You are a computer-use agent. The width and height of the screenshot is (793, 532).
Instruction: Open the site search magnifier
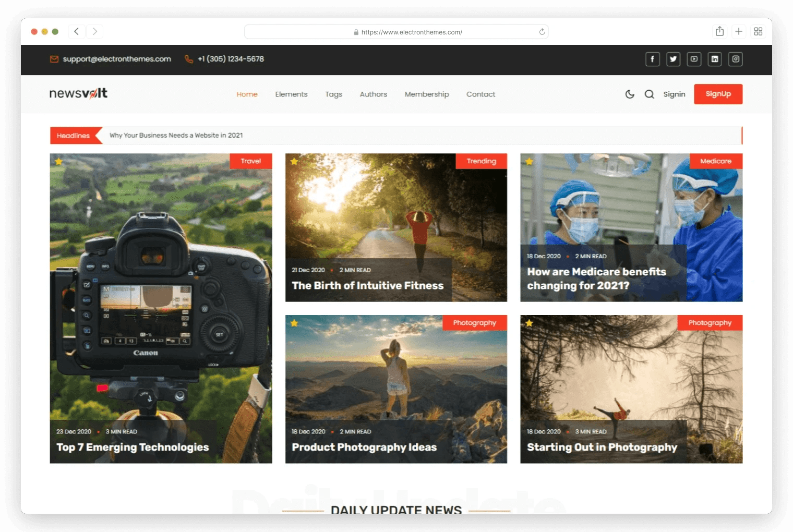(649, 94)
